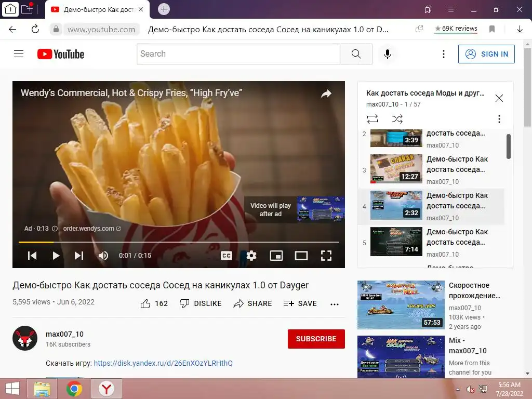The height and width of the screenshot is (399, 532).
Task: Reload the page
Action: (35, 29)
